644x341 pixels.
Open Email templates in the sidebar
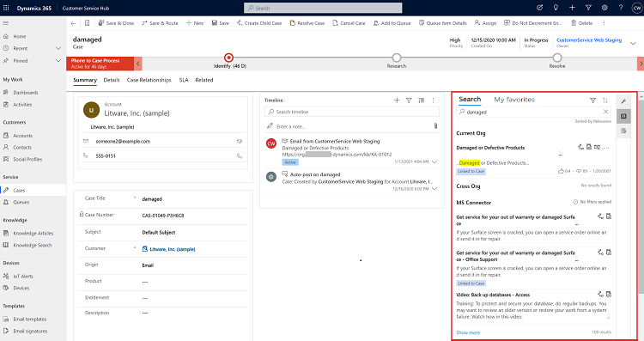click(x=29, y=319)
